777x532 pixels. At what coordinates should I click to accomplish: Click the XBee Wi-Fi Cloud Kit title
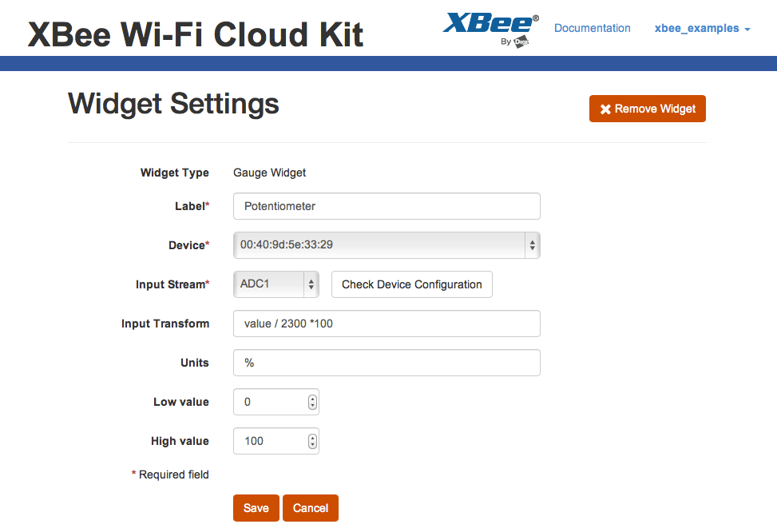(x=196, y=34)
